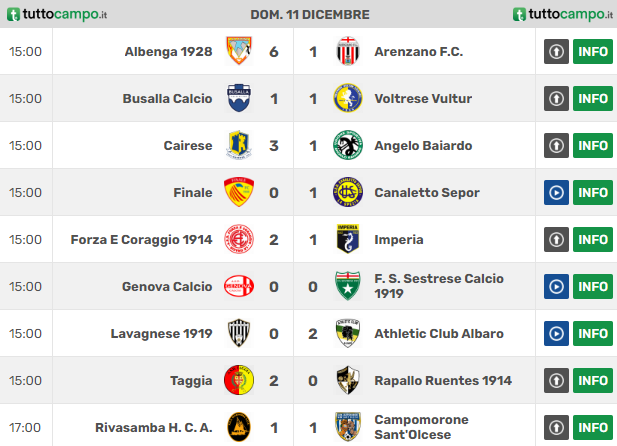This screenshot has width=617, height=446.
Task: Play video for Genova Calcio vs Sestrese
Action: (556, 287)
